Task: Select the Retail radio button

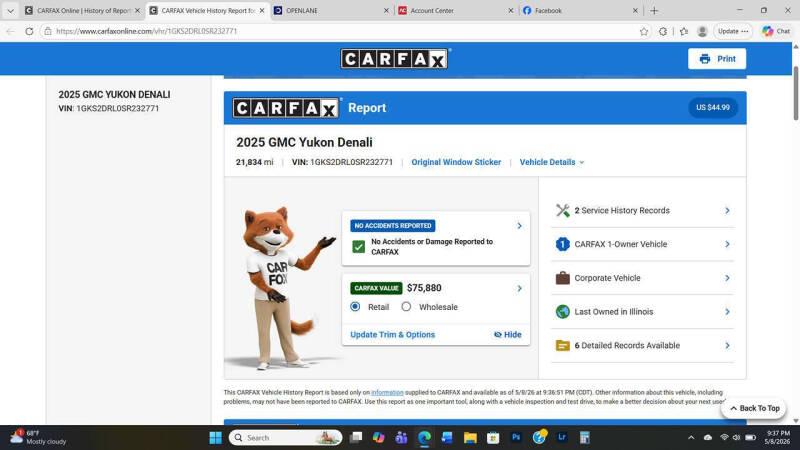Action: [355, 307]
